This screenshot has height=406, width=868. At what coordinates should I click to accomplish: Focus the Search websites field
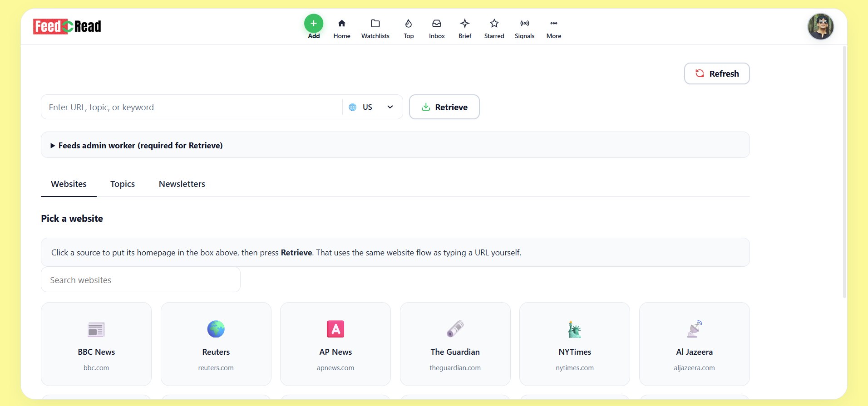click(141, 280)
